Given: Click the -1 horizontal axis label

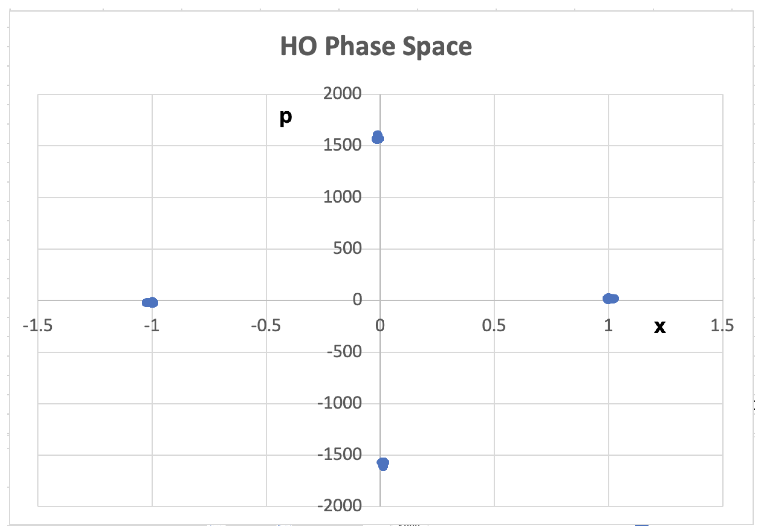Looking at the screenshot, I should pos(152,326).
